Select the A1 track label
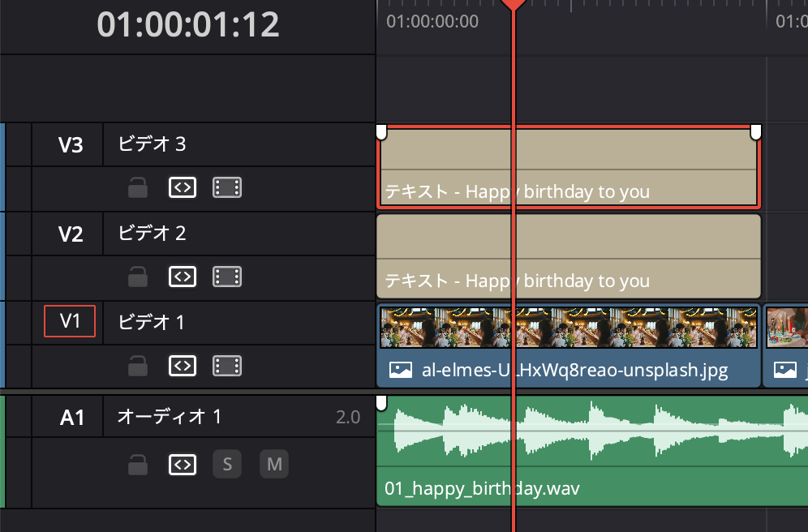The width and height of the screenshot is (808, 532). coord(72,418)
